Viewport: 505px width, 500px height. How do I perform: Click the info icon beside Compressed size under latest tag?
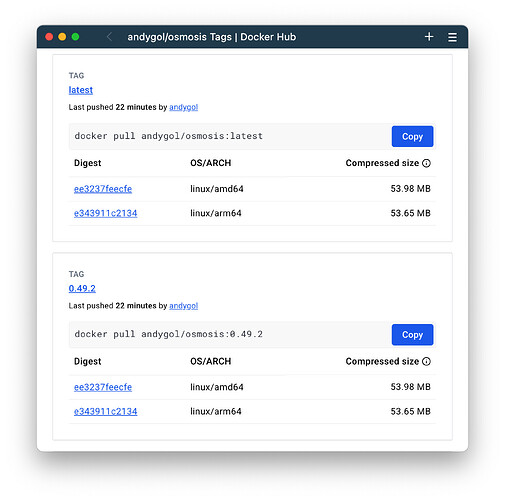click(426, 163)
